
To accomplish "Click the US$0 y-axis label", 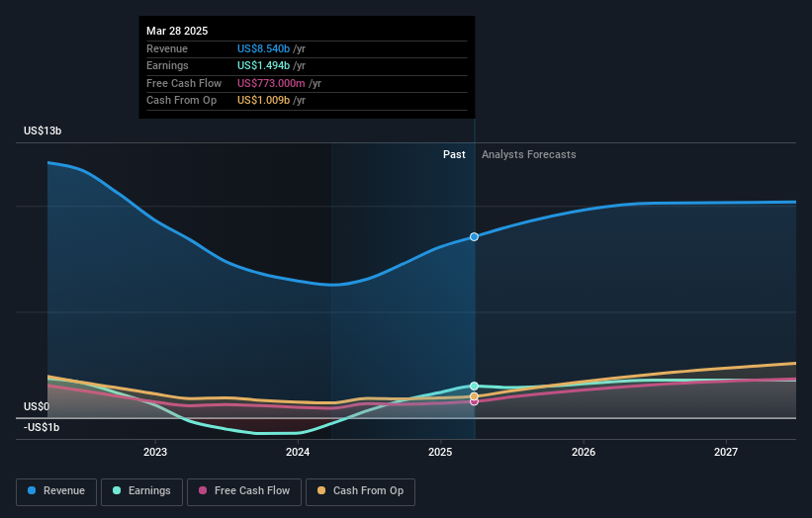I will (37, 406).
